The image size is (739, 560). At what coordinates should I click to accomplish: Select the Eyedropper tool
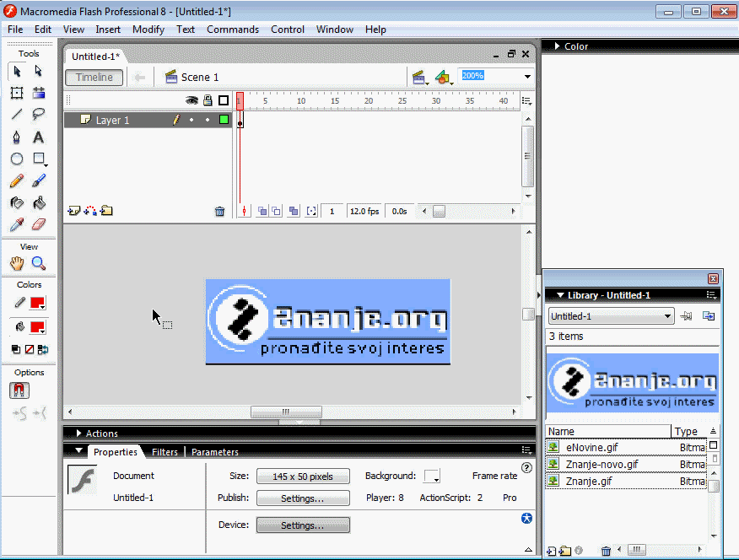click(x=17, y=224)
